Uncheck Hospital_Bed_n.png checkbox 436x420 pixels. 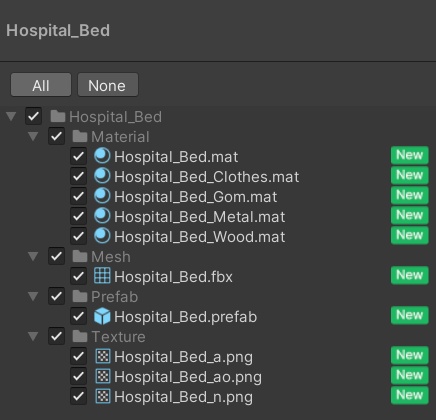[x=78, y=396]
